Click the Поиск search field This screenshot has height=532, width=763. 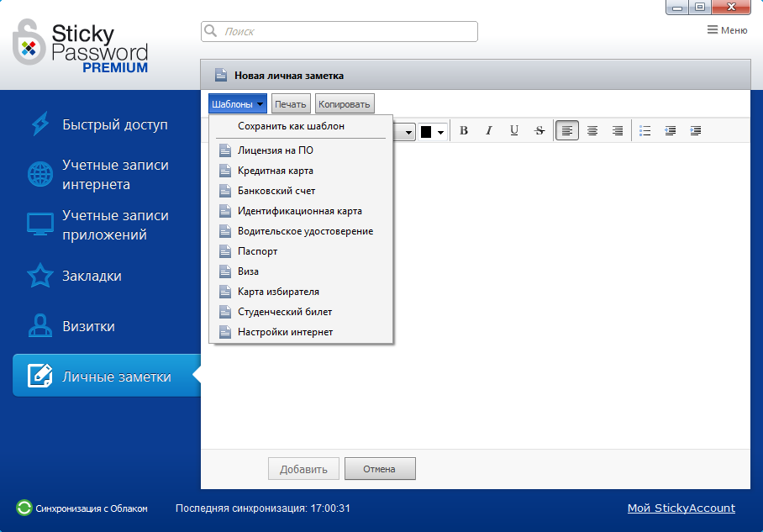(339, 30)
